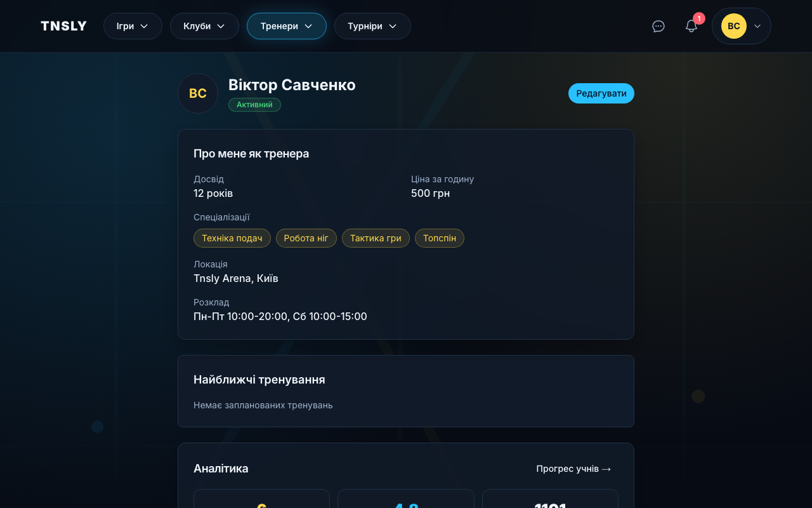Click the yellow BC avatar in header

coord(733,26)
